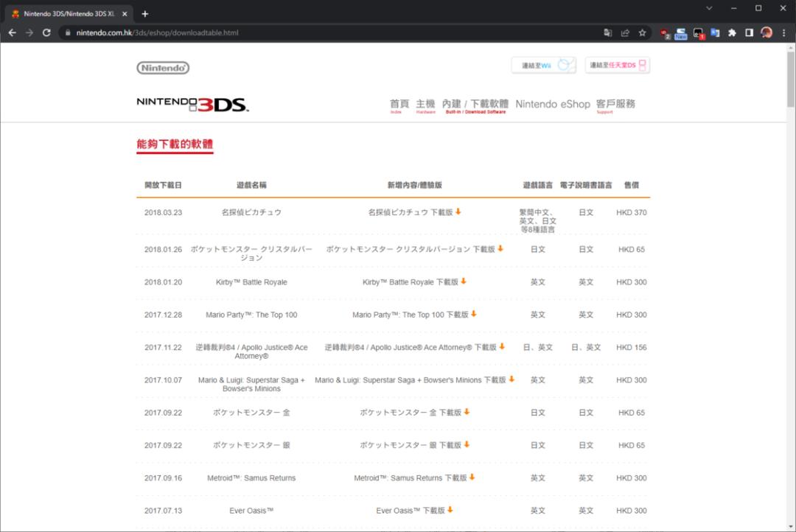This screenshot has width=796, height=532.
Task: Click download arrow for ポケットモンスター 金 下載版
Action: pos(467,412)
